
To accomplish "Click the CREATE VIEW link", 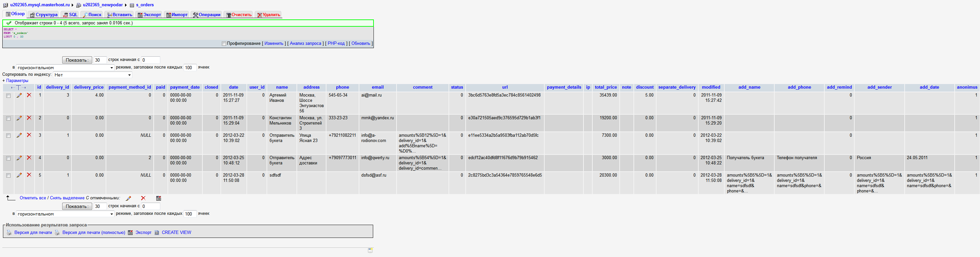I will coord(176,233).
